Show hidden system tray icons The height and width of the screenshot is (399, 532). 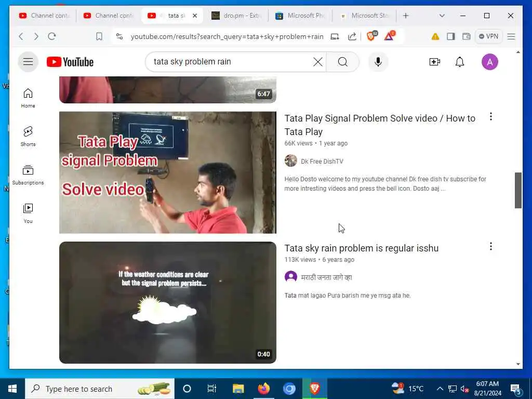click(x=440, y=389)
